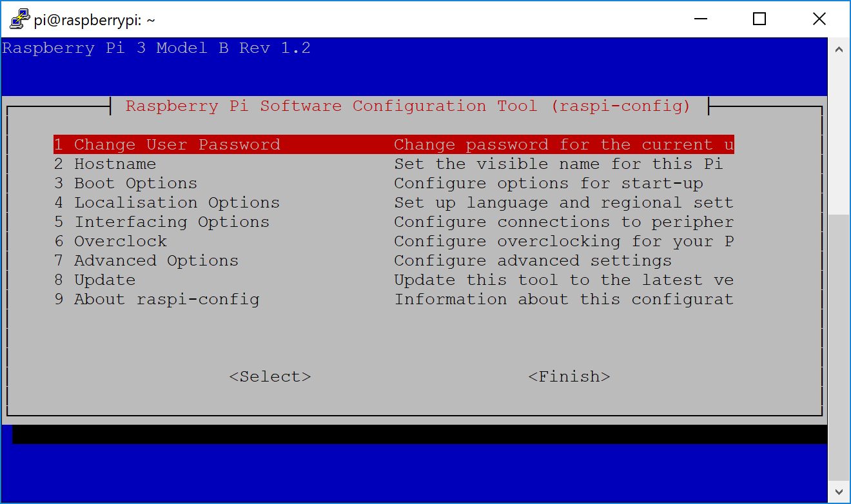Activate the <Select> button
851x504 pixels.
pyautogui.click(x=270, y=376)
